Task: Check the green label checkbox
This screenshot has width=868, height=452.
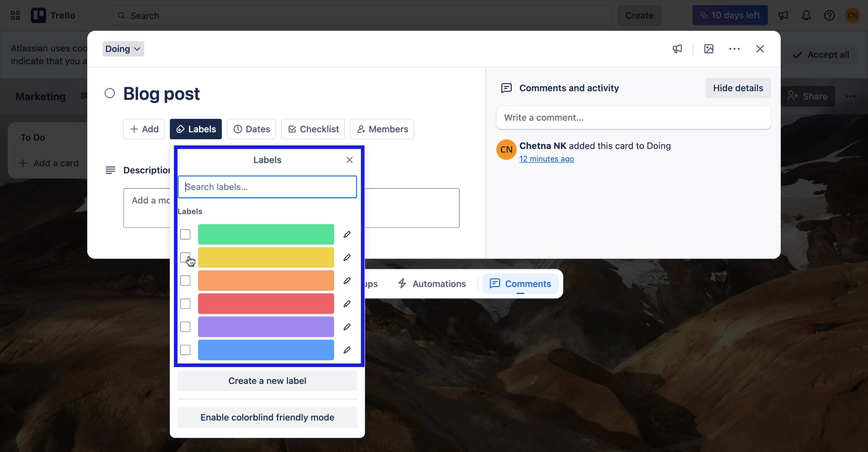Action: point(185,234)
